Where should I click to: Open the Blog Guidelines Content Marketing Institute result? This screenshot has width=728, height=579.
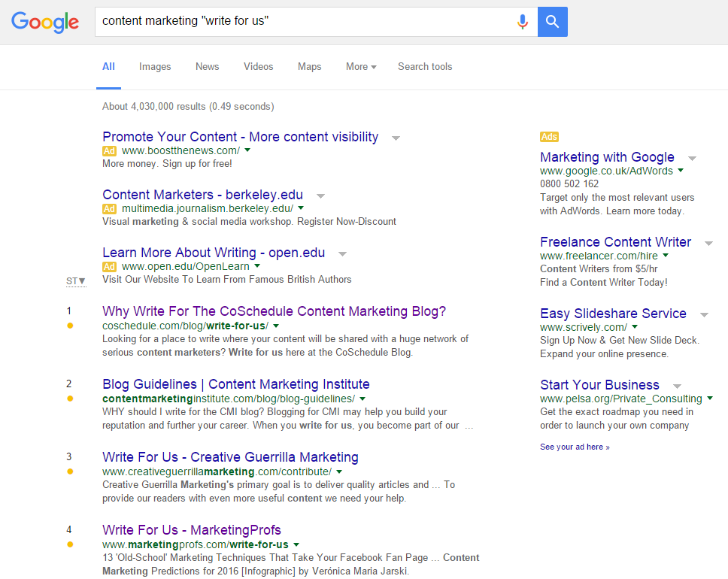tap(235, 384)
